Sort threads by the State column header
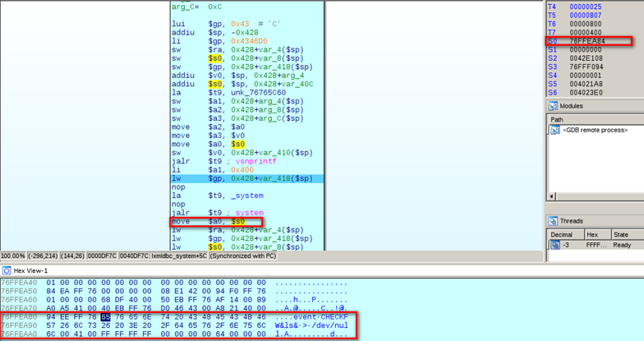The image size is (644, 341). [621, 235]
